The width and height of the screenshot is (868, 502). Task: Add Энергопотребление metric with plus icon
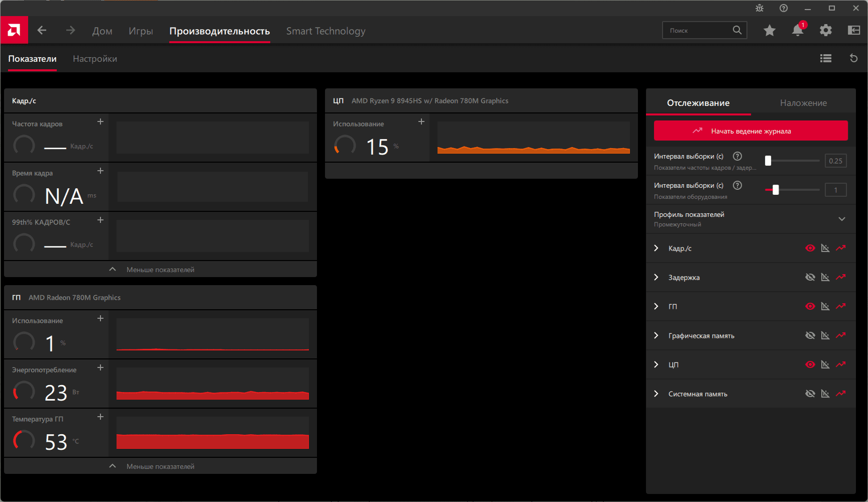100,367
